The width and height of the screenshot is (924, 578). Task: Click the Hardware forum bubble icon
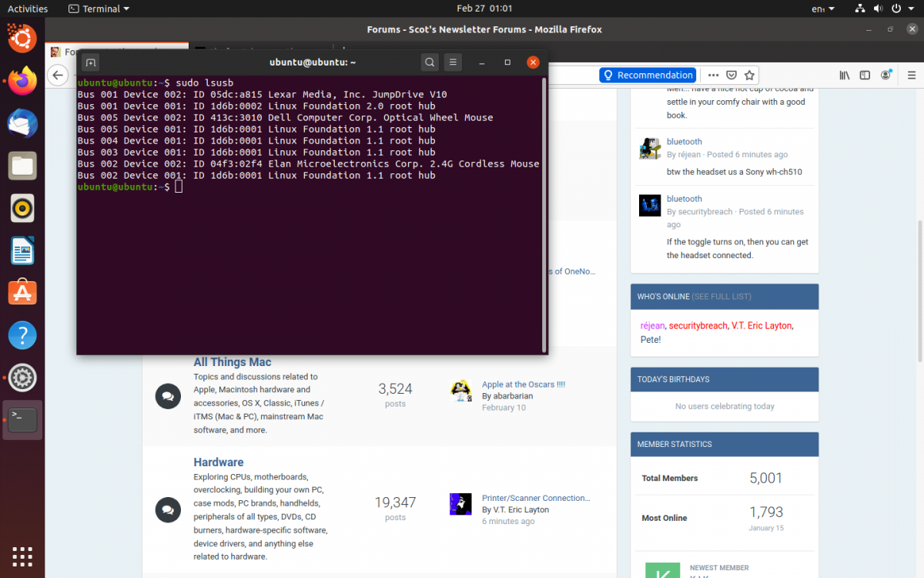tap(167, 509)
